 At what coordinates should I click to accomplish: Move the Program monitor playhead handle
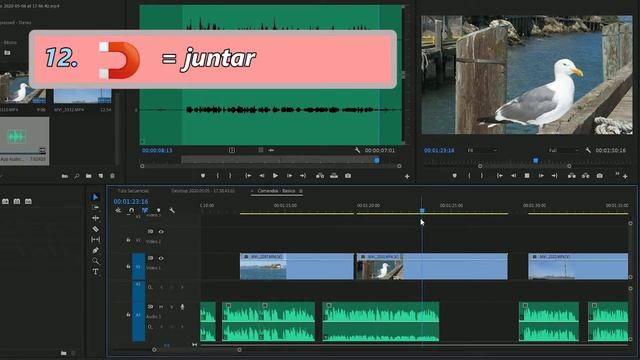(536, 160)
